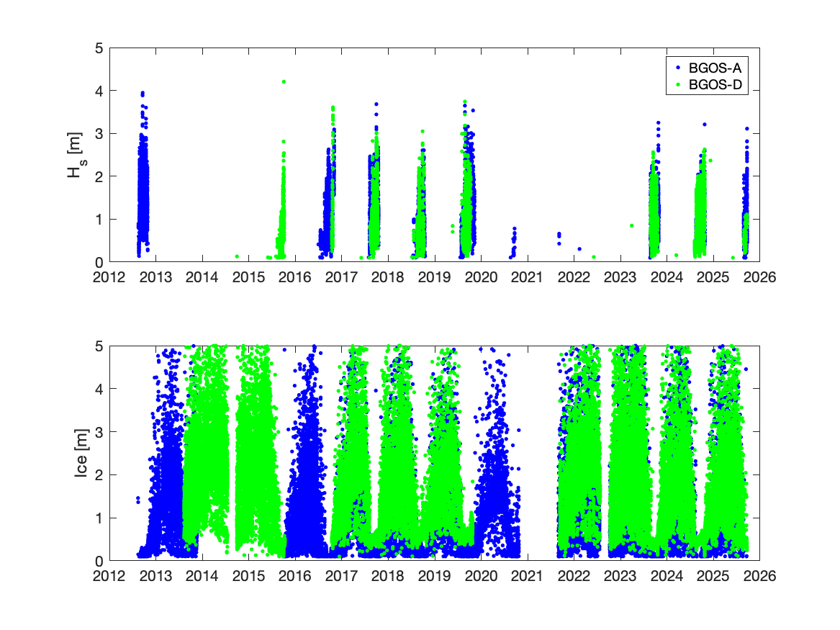Select the green outlier point above 4 m

284,82
